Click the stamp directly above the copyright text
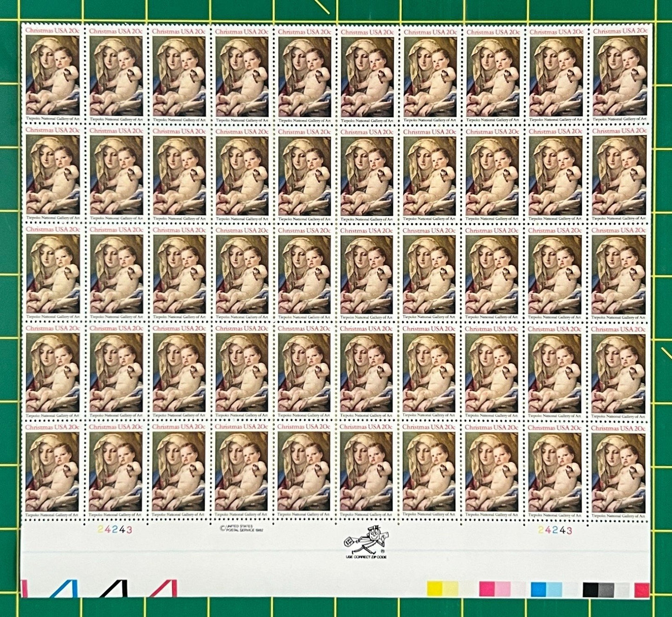 point(241,470)
